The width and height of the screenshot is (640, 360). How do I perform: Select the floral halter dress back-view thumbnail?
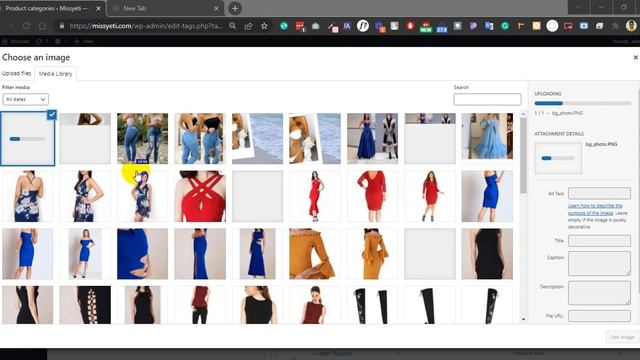pyautogui.click(x=27, y=196)
